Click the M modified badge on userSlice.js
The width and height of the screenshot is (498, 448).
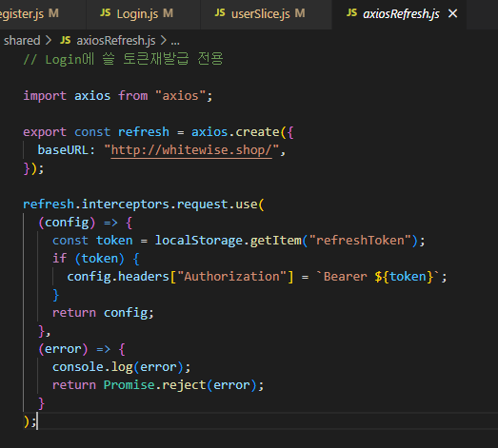[300, 13]
